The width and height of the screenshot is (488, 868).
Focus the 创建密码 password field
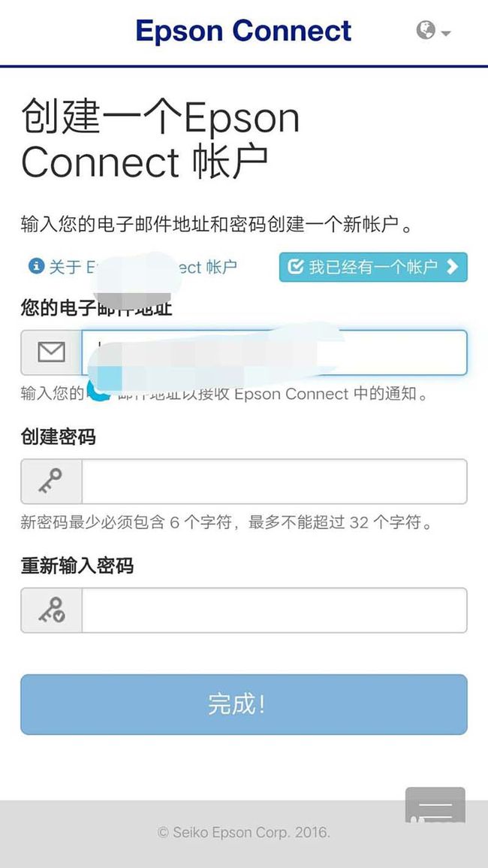(275, 482)
